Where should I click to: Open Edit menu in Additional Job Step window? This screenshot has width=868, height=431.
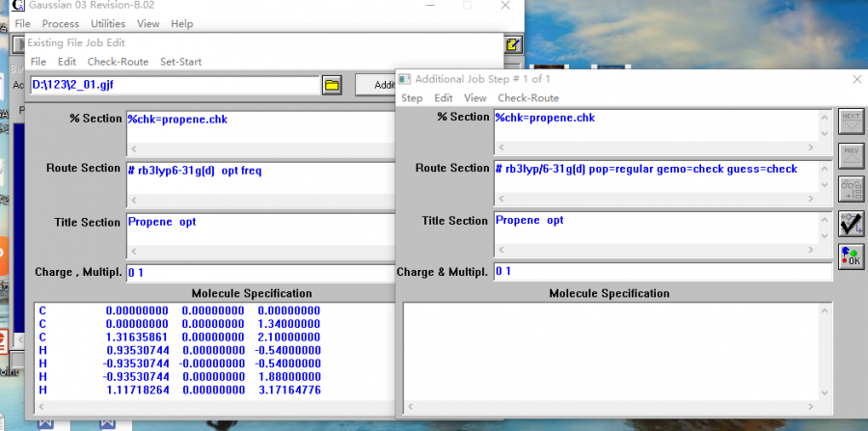pos(444,98)
